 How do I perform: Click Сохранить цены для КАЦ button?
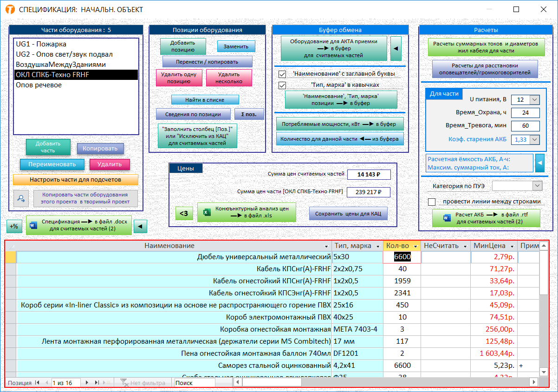pyautogui.click(x=348, y=214)
